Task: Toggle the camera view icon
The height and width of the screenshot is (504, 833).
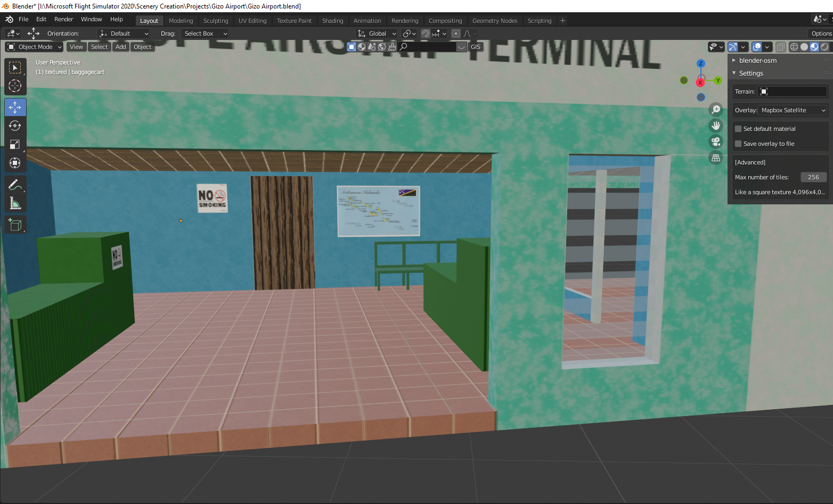Action: (716, 142)
